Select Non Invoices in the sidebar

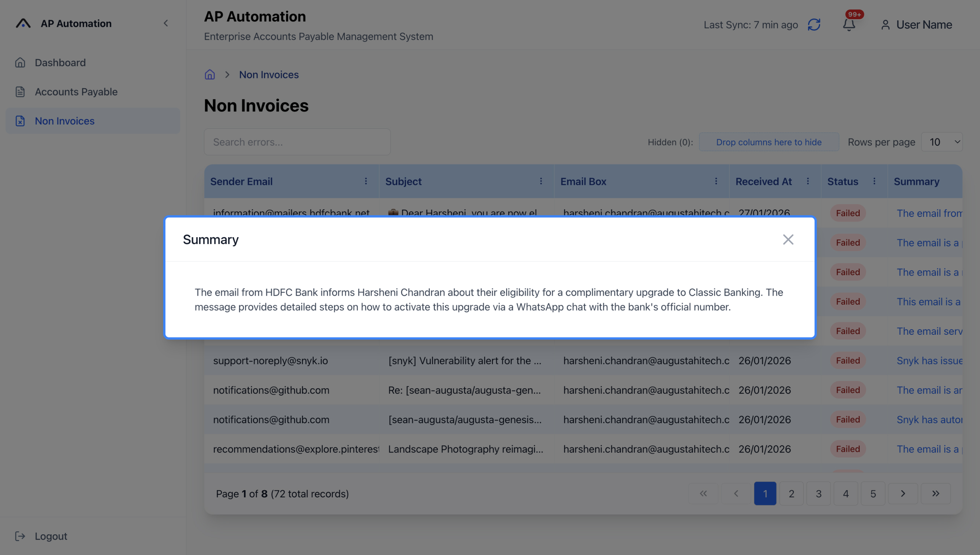click(x=64, y=121)
